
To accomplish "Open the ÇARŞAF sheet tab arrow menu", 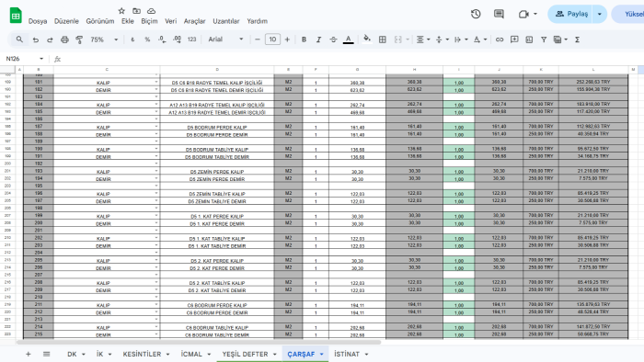I will coord(322,354).
